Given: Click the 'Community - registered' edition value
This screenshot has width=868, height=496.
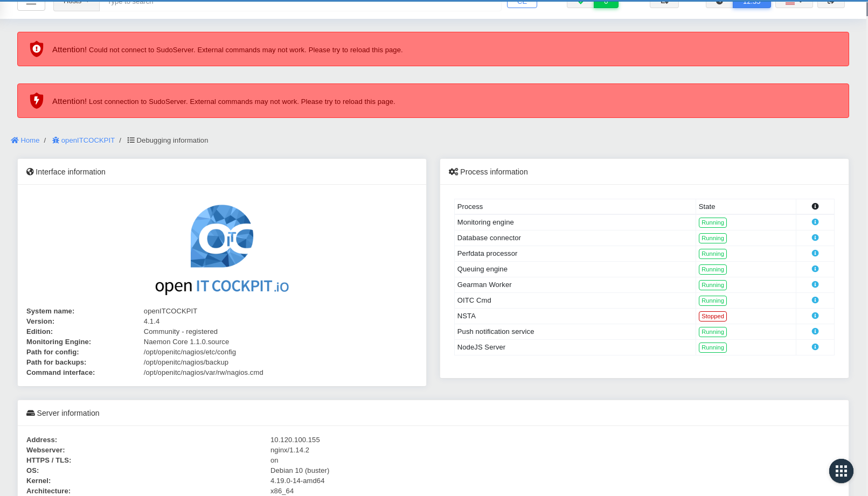Looking at the screenshot, I should point(180,332).
